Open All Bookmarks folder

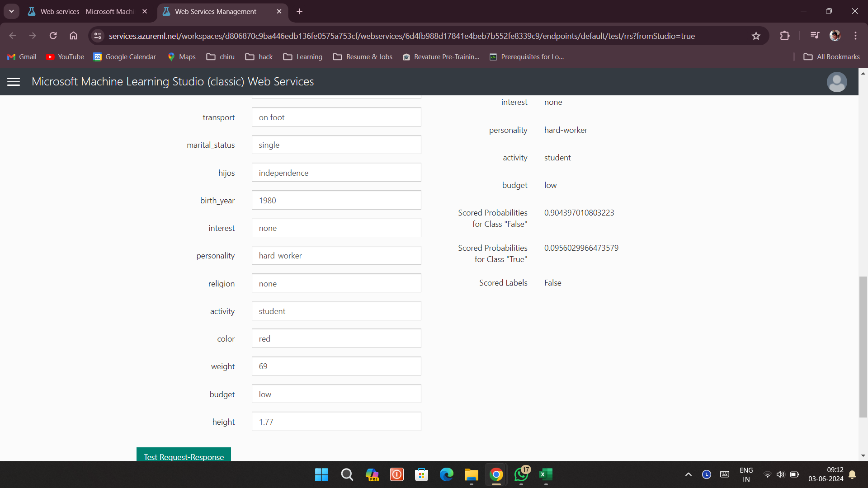(831, 57)
